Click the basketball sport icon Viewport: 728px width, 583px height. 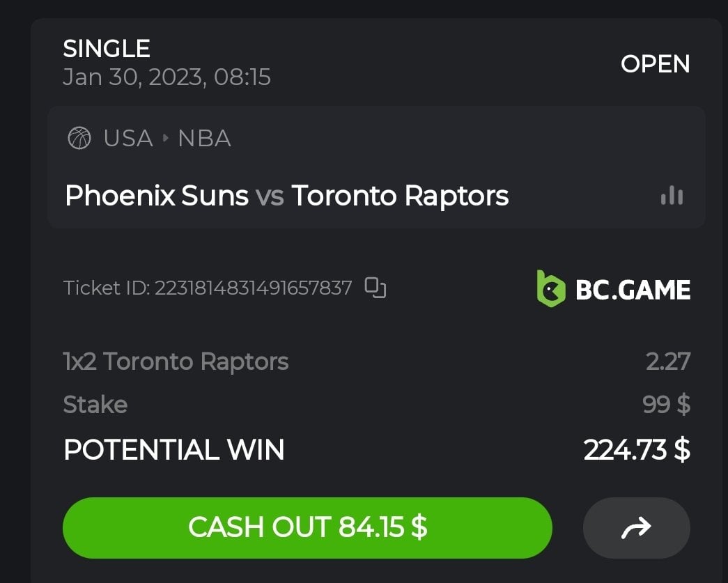coord(79,138)
